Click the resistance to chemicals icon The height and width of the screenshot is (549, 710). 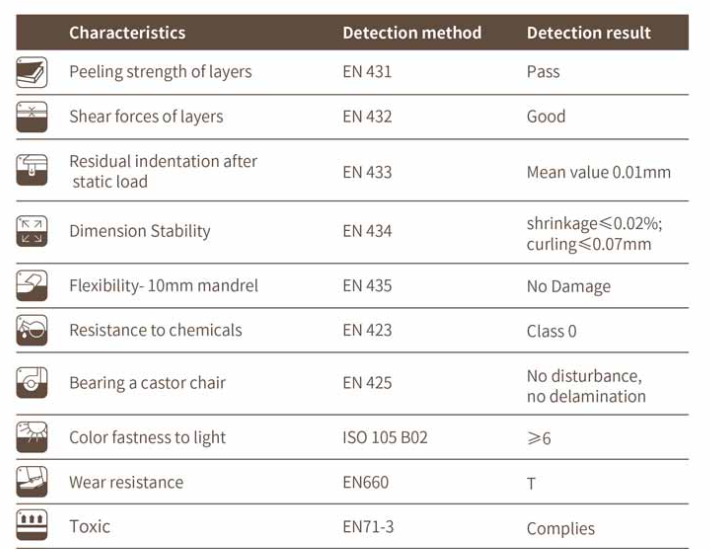click(32, 330)
